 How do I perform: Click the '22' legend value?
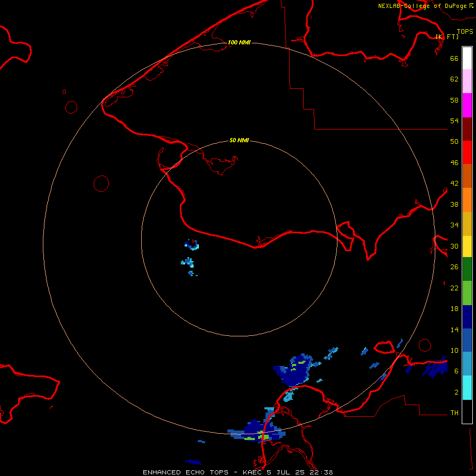(x=454, y=288)
